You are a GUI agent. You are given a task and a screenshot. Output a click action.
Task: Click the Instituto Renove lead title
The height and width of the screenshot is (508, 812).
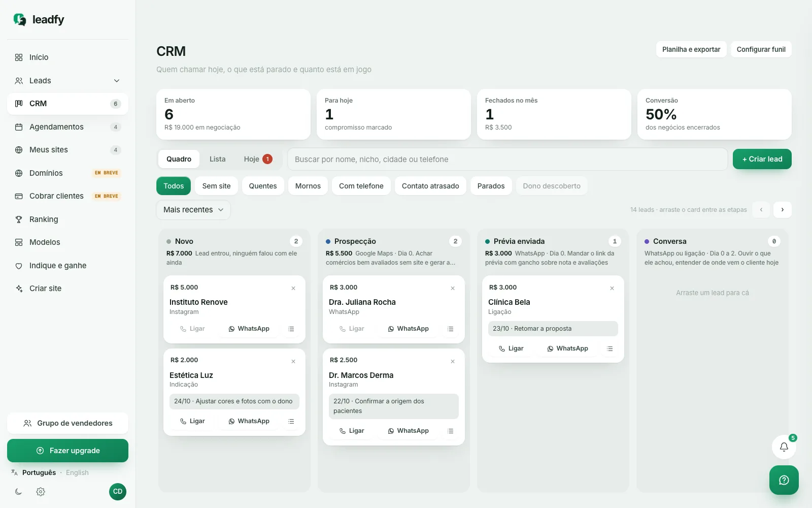click(x=198, y=302)
